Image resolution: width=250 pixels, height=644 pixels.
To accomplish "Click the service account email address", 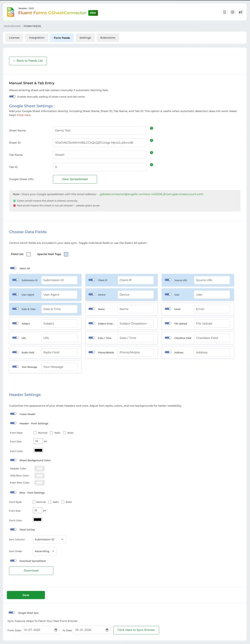I will pos(151,194).
